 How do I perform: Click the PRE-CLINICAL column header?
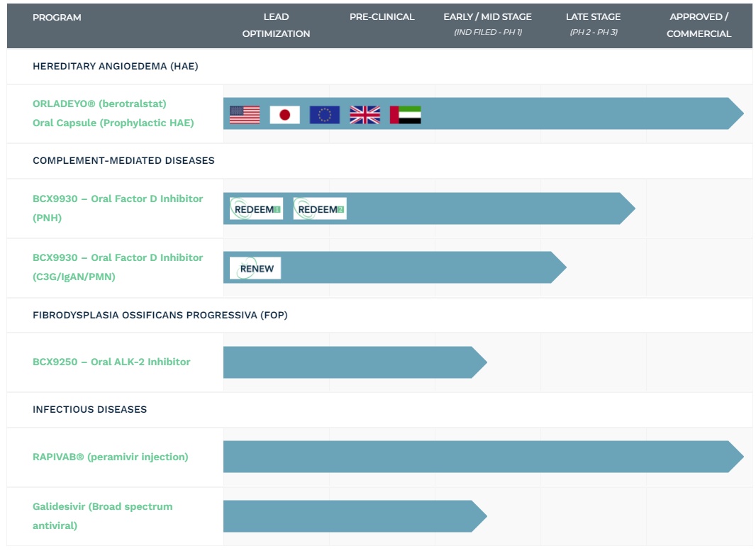(382, 17)
